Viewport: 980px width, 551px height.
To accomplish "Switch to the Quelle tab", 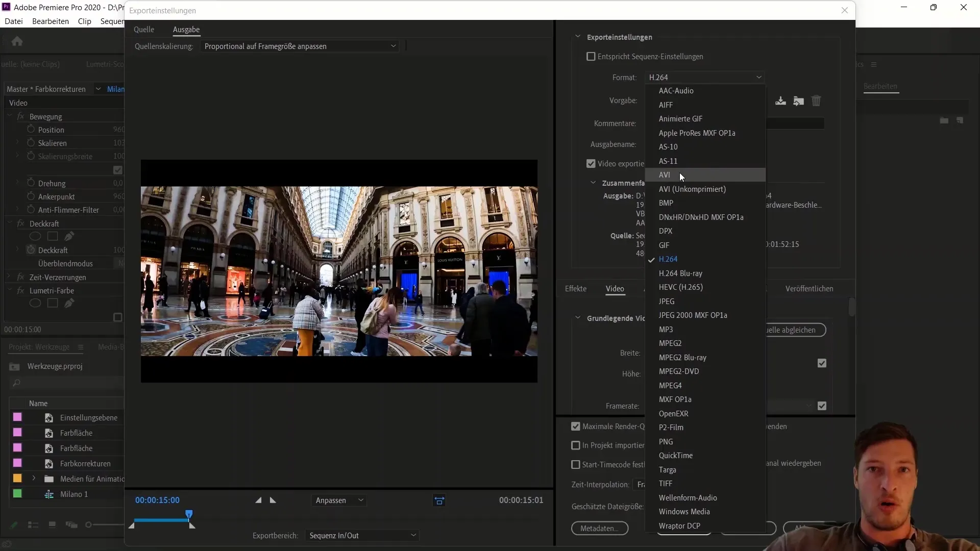I will [144, 30].
